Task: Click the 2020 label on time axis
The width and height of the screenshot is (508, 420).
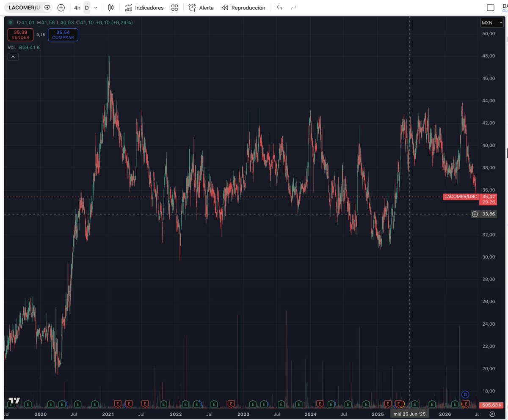Action: (x=41, y=414)
